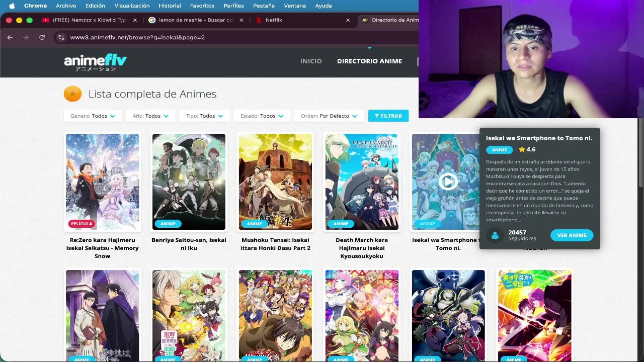Expand the Estado: Todos dropdown

click(262, 116)
